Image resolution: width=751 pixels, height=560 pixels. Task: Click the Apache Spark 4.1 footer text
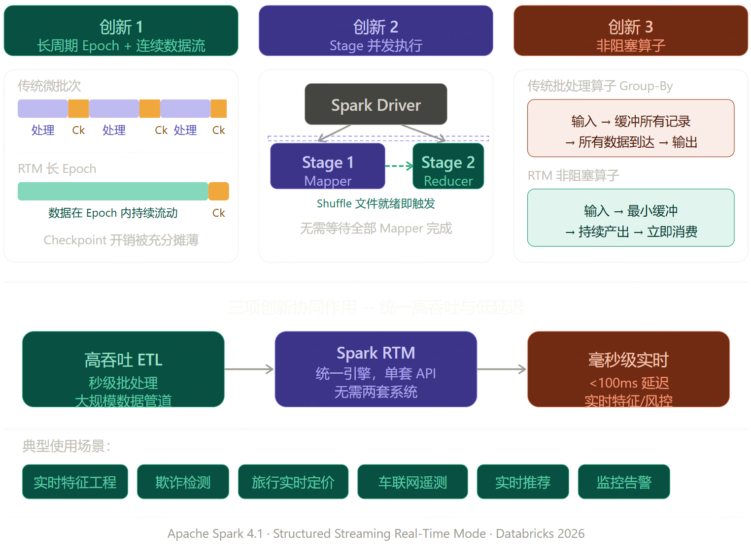click(376, 533)
